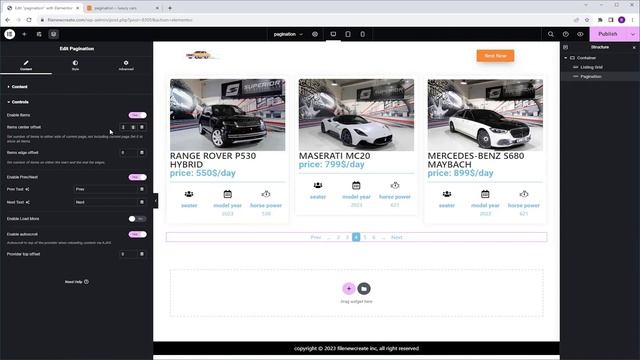Switch to the Content tab

tap(26, 65)
